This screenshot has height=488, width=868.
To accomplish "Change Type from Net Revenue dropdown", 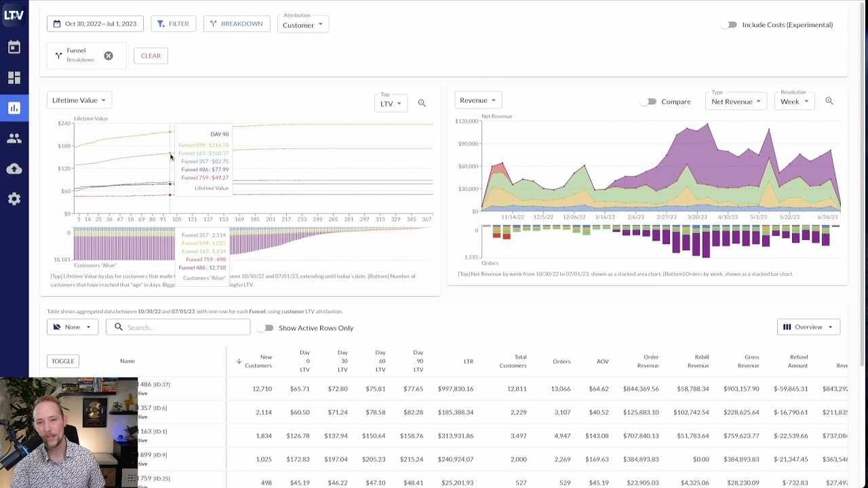I will 736,102.
